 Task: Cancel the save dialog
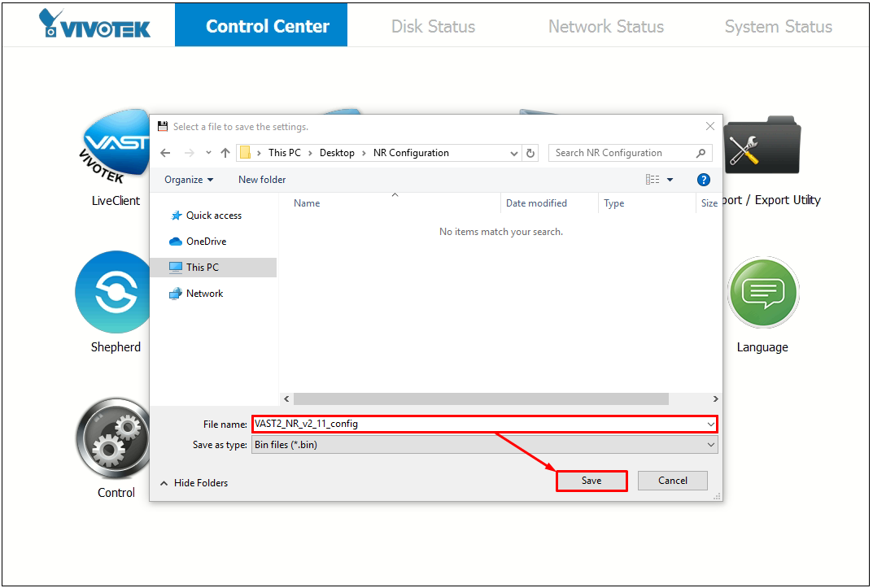coord(673,481)
